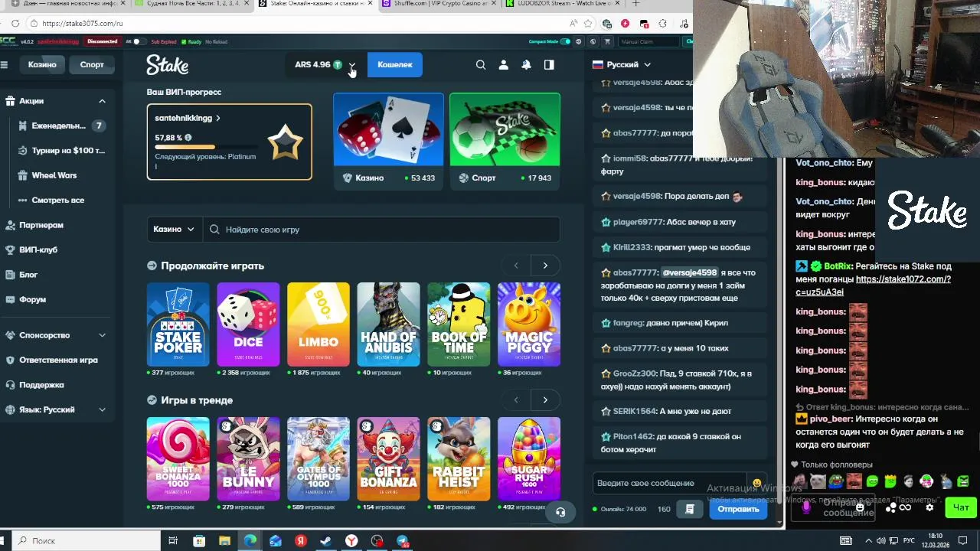
Task: Toggle the Ready checkbox
Action: coord(184,41)
